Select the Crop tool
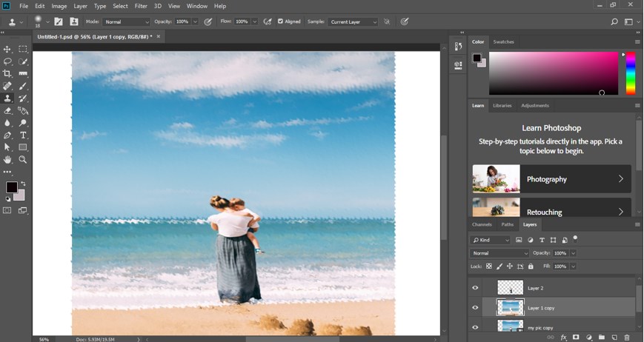 [x=7, y=74]
